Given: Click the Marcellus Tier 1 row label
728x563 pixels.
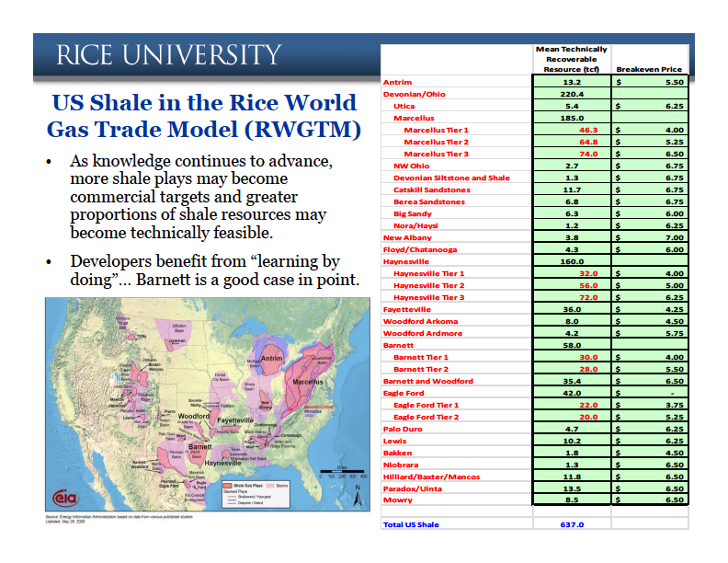Looking at the screenshot, I should click(x=436, y=130).
